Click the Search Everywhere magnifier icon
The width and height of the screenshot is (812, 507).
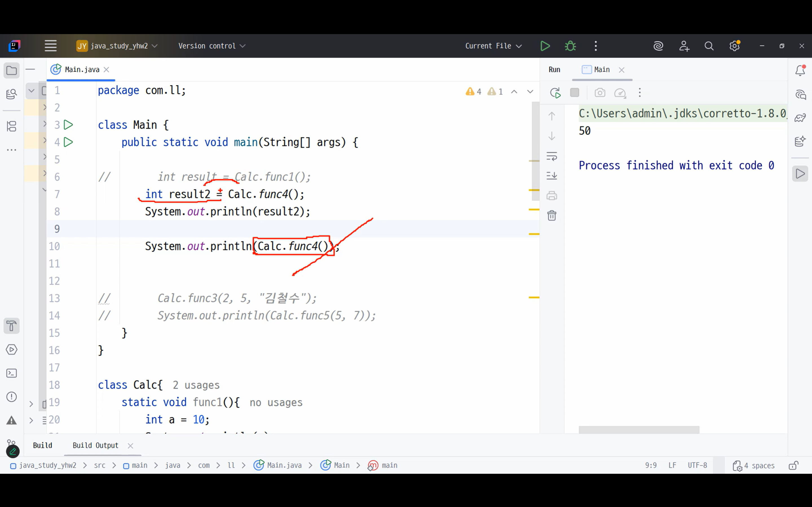click(x=709, y=46)
